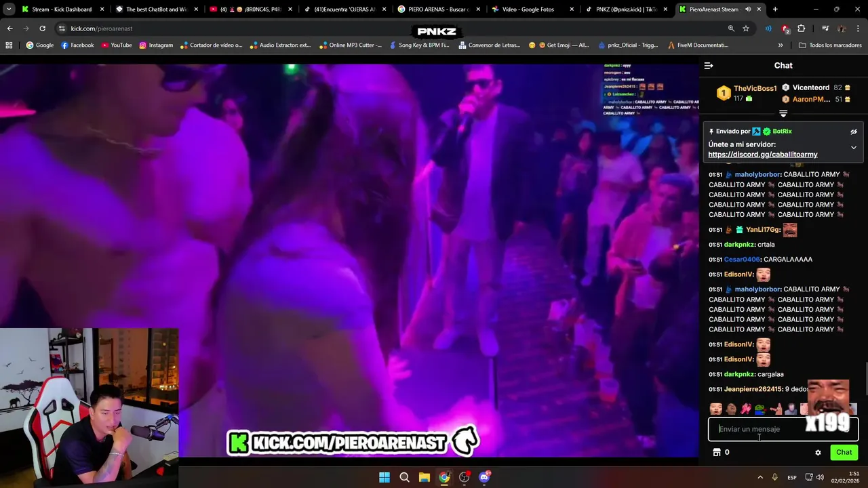Hide the pinned BotRix message

[854, 131]
